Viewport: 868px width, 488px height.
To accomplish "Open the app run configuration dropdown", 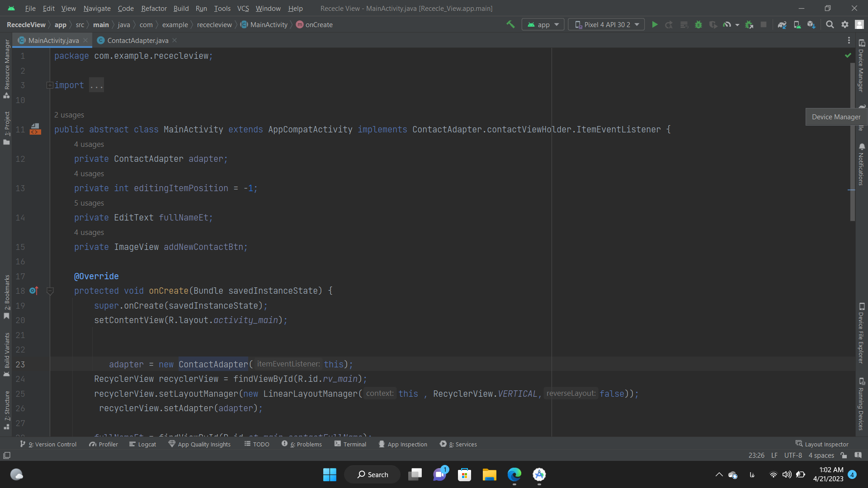I will [x=543, y=24].
